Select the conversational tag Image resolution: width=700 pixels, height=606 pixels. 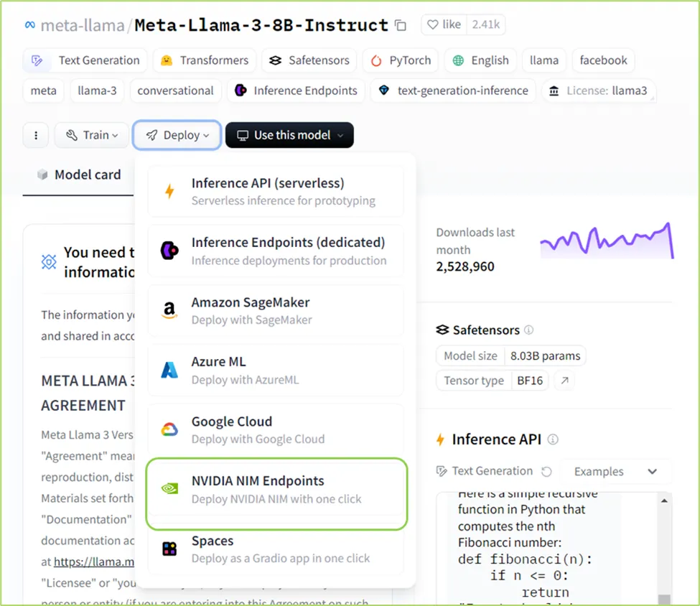175,90
